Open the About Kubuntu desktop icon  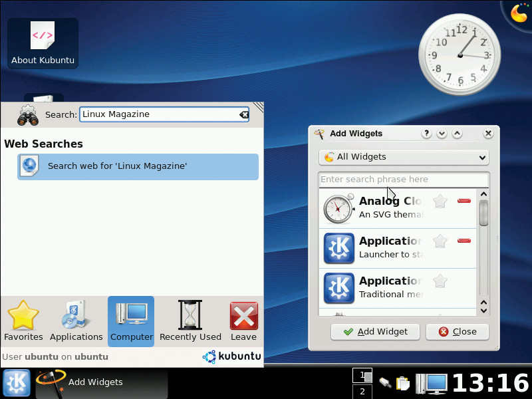[x=43, y=43]
